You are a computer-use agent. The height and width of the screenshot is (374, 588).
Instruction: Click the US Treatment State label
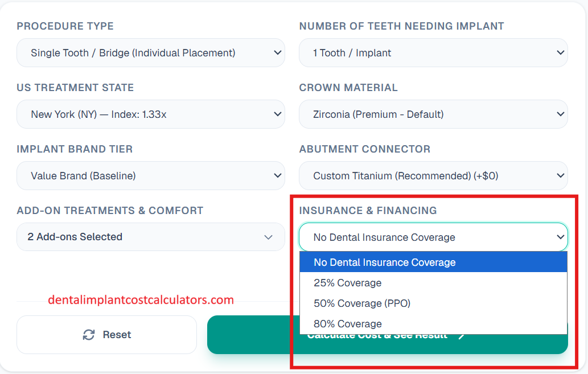(75, 88)
